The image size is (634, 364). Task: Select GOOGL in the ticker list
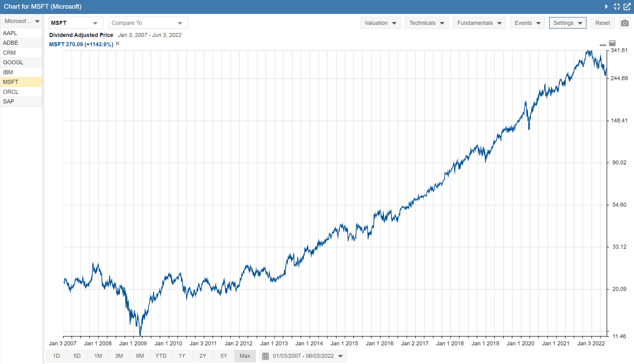(21, 62)
